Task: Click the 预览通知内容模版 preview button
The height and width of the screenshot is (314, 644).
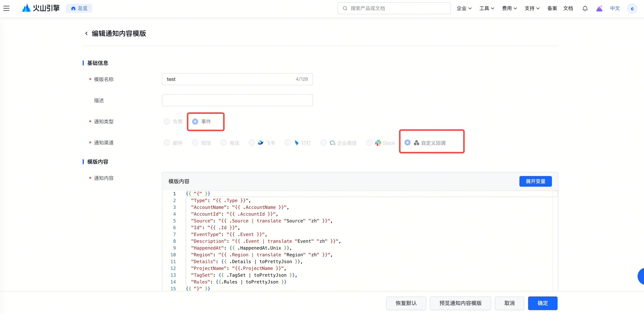Action: coord(460,303)
